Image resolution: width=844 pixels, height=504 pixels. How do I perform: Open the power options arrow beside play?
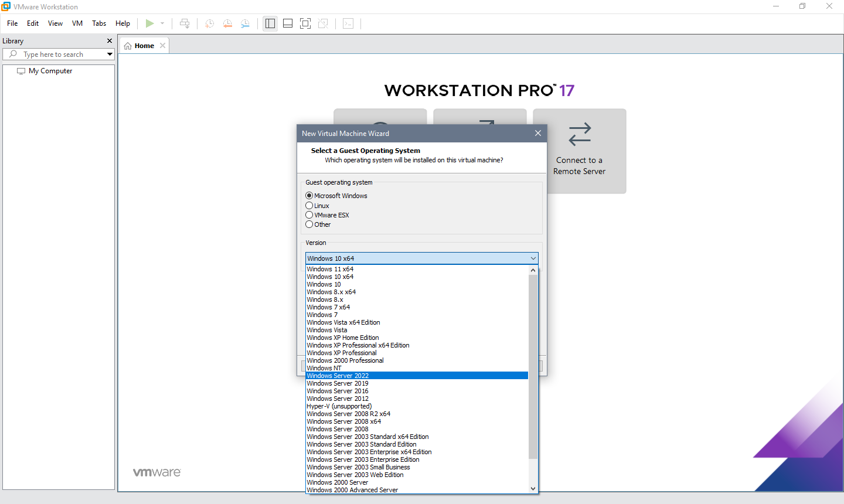point(162,23)
